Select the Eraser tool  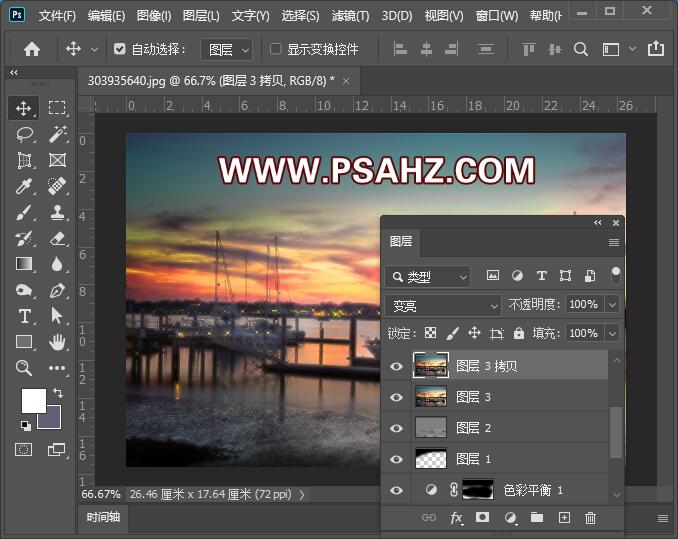tap(57, 239)
